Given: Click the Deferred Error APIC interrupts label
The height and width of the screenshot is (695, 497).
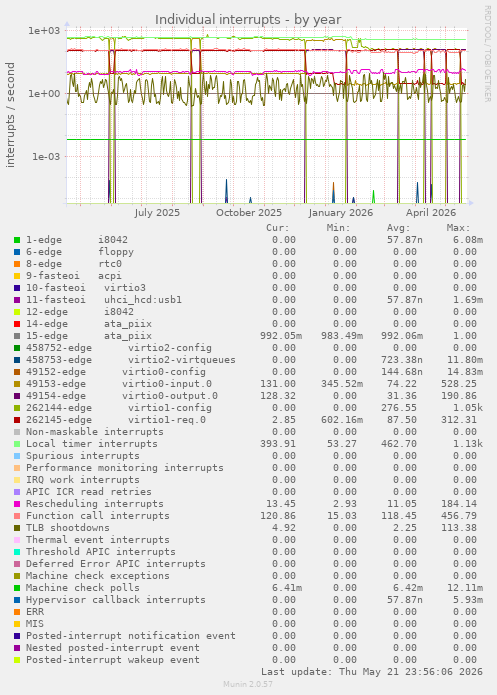Looking at the screenshot, I should 116,564.
